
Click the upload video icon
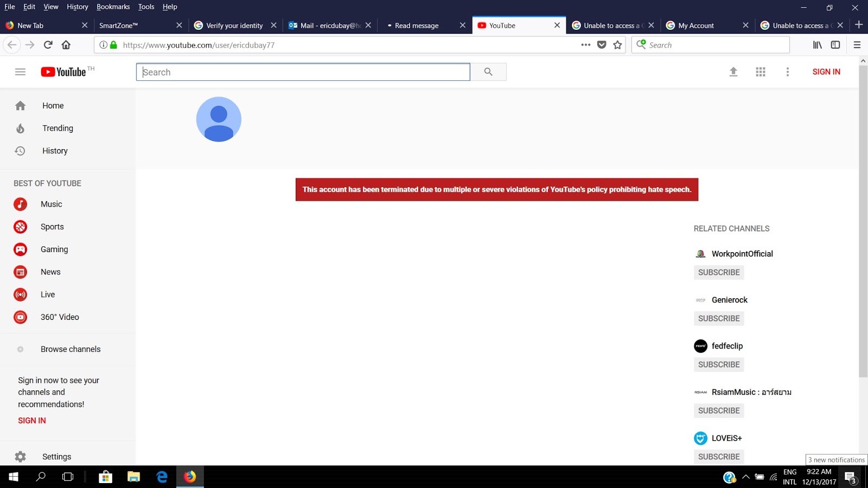coord(733,72)
